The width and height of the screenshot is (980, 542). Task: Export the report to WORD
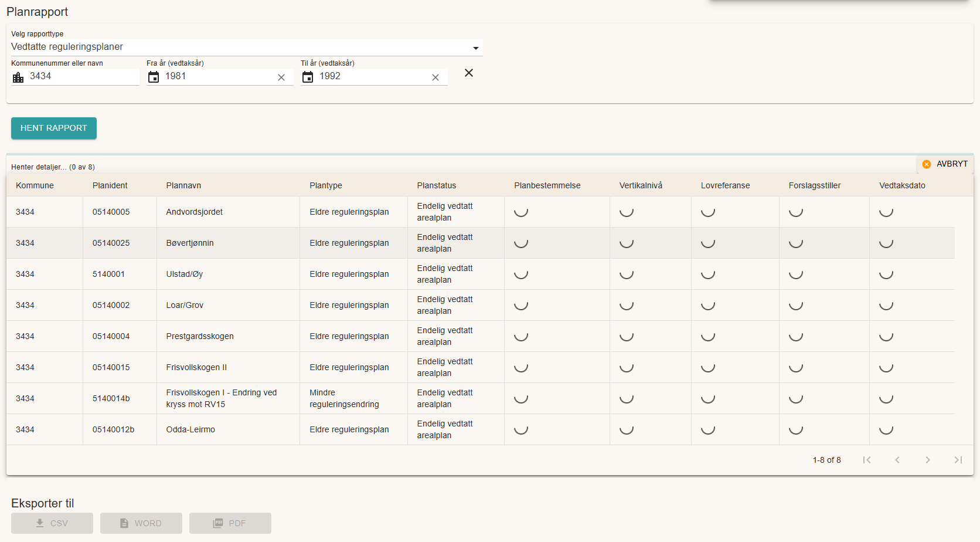click(x=141, y=523)
